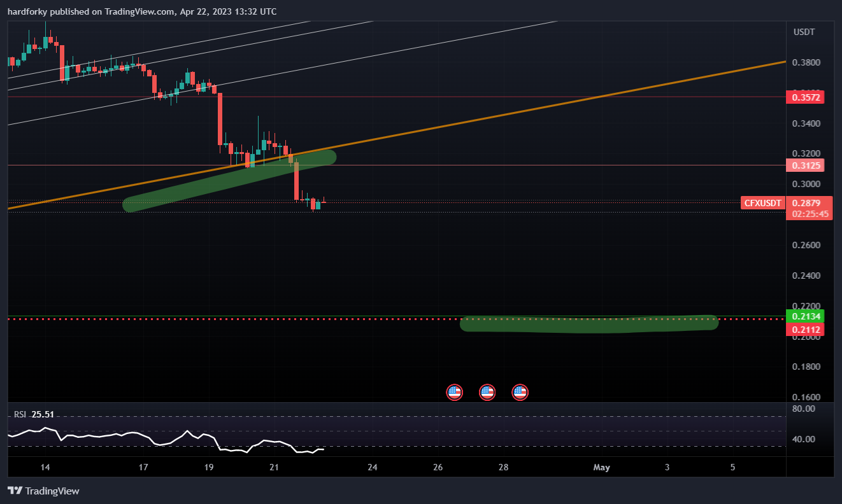842x504 pixels.
Task: Select the green highlighter stroke under orange trendline
Action: pos(229,180)
